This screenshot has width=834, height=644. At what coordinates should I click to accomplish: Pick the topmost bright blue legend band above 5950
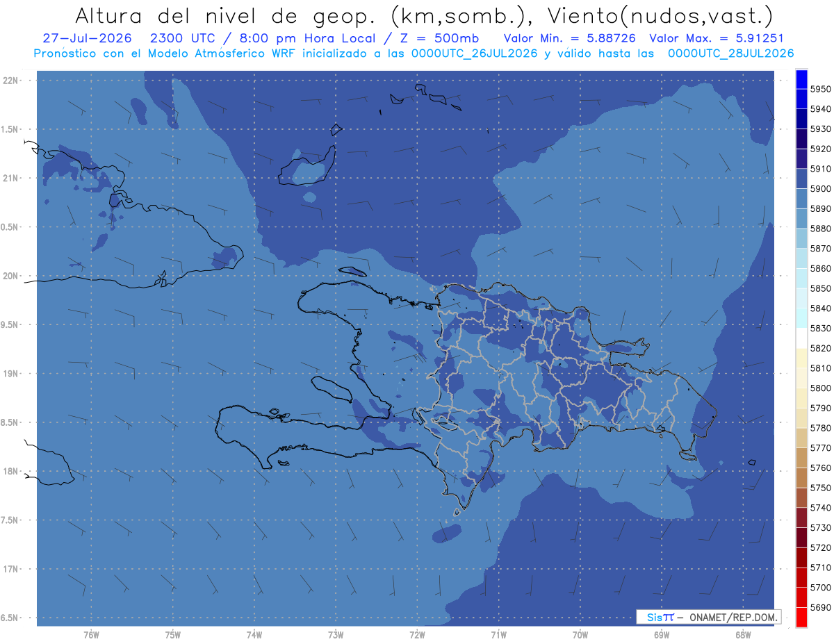click(x=801, y=79)
